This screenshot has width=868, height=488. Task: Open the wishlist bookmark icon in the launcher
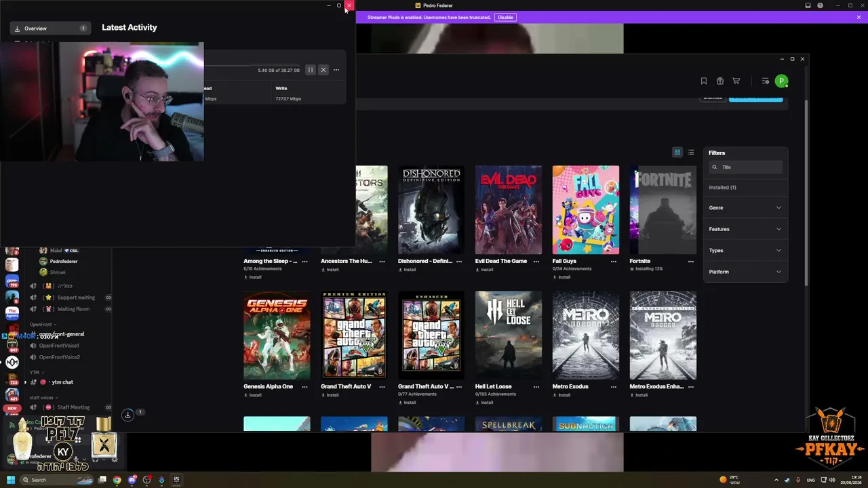pyautogui.click(x=704, y=81)
